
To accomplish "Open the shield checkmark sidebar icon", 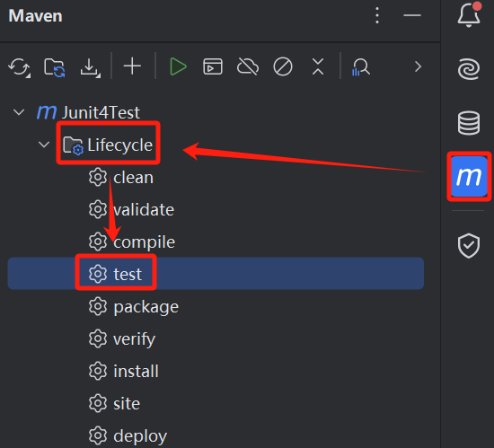I will [x=469, y=246].
